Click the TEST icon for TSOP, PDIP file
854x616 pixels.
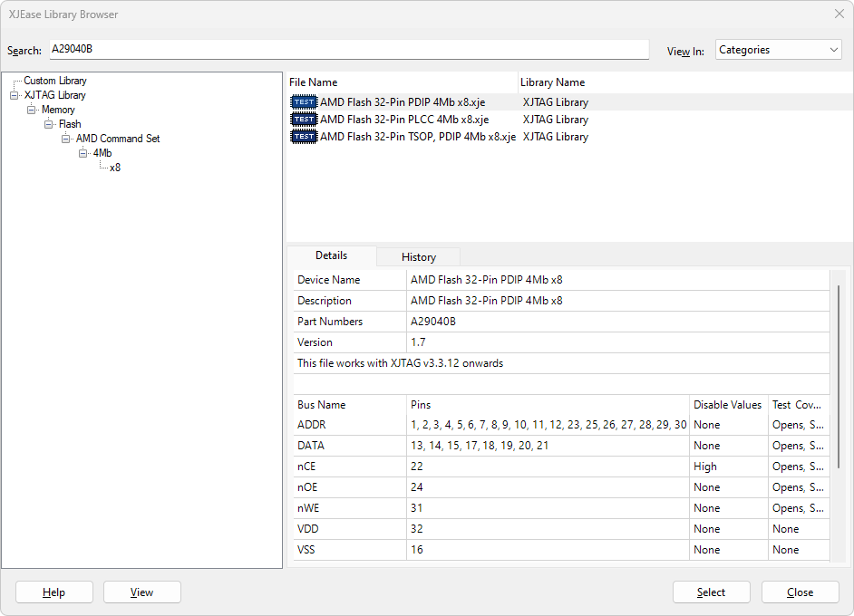304,137
